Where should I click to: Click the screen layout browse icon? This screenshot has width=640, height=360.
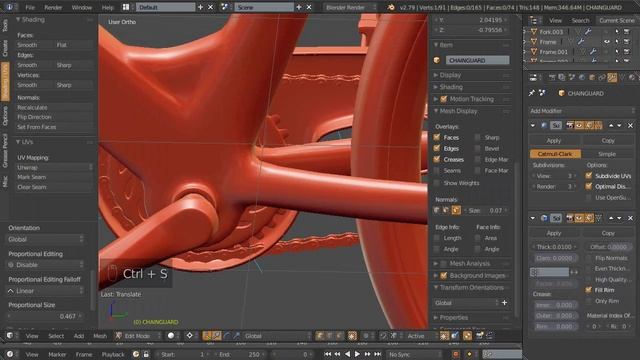coord(126,7)
